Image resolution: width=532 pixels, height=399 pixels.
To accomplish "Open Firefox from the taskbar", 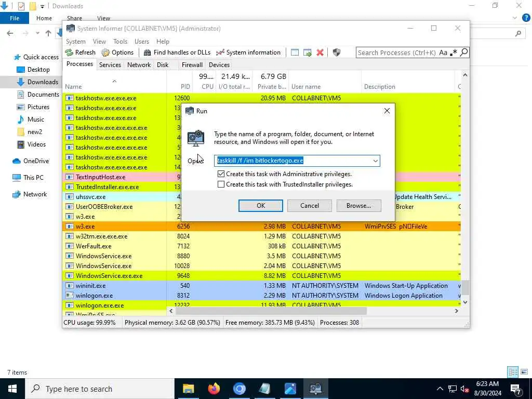I will pyautogui.click(x=214, y=389).
